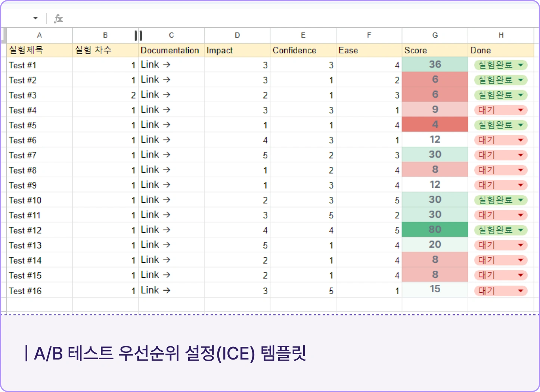Image resolution: width=540 pixels, height=392 pixels.
Task: Select the score cell showing 15
Action: point(435,290)
